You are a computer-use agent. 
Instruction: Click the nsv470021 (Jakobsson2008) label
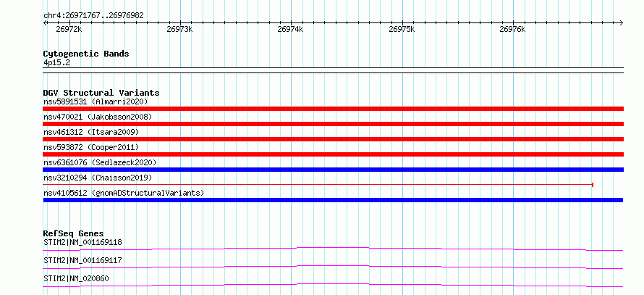coord(98,117)
